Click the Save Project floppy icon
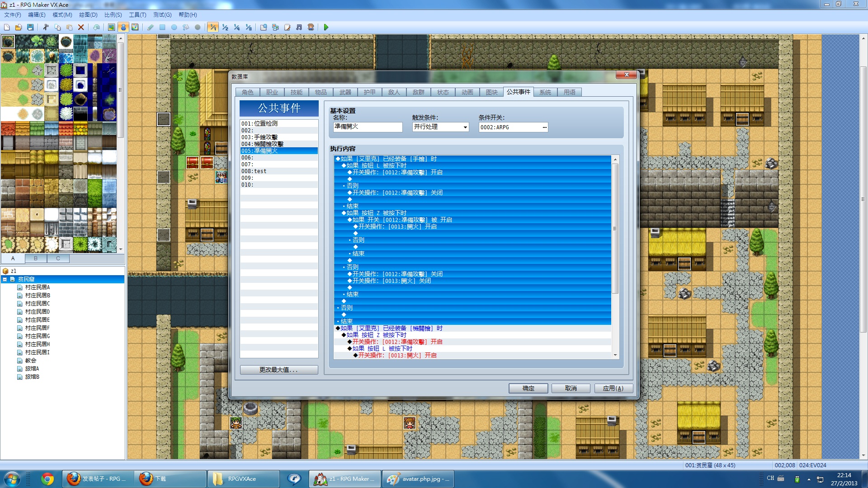868x488 pixels. click(x=30, y=27)
